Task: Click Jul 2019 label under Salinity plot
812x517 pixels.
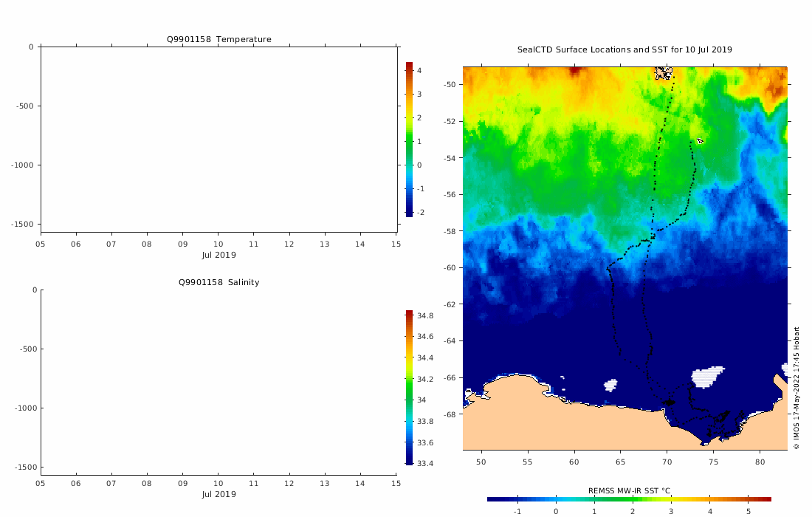Action: [219, 494]
